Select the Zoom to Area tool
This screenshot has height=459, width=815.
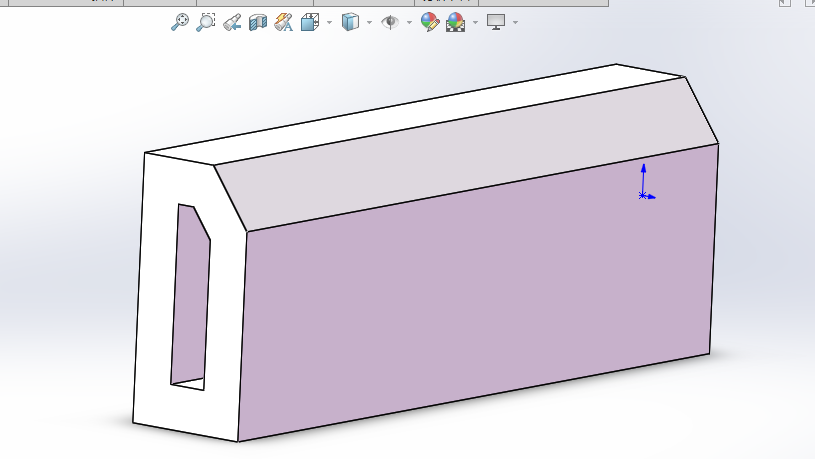click(205, 21)
